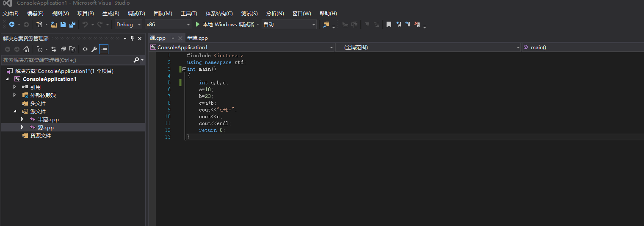Click the Undo toolbar icon
Viewport: 644px width, 226px height.
click(x=85, y=25)
